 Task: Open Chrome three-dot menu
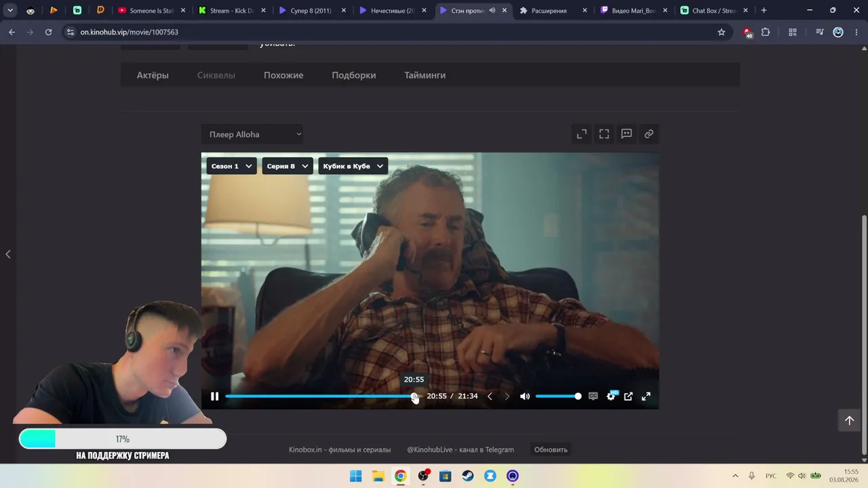point(856,32)
